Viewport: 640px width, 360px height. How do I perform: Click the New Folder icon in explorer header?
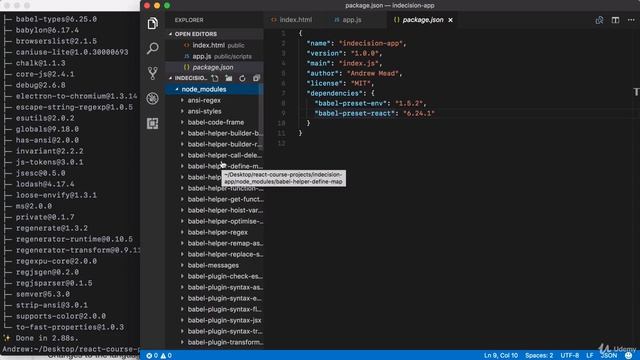(229, 78)
